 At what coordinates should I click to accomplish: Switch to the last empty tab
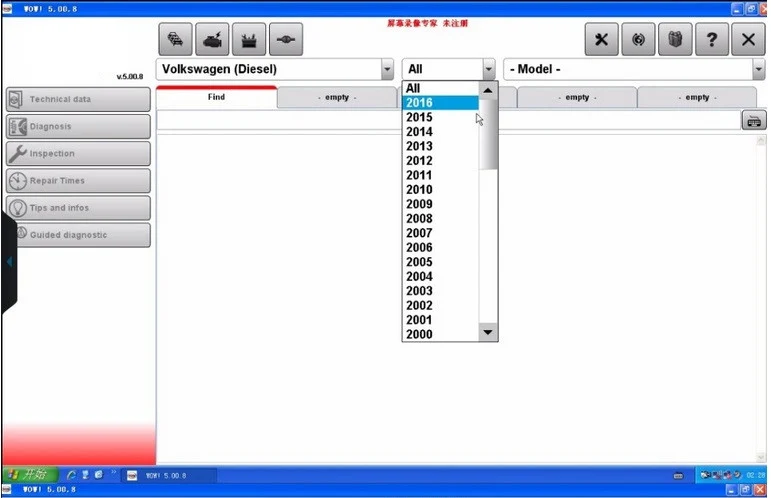point(697,97)
